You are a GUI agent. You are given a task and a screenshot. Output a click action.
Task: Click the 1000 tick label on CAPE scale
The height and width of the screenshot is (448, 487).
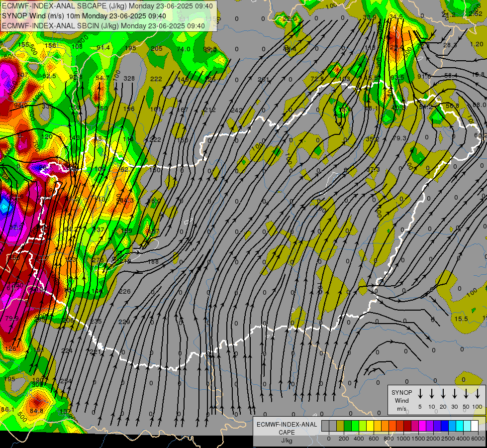(403, 439)
